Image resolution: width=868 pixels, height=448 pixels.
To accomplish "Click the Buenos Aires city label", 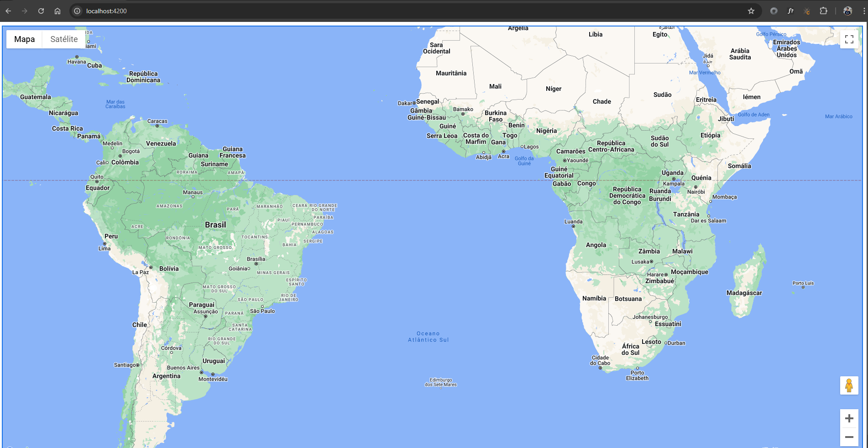I will (x=183, y=368).
